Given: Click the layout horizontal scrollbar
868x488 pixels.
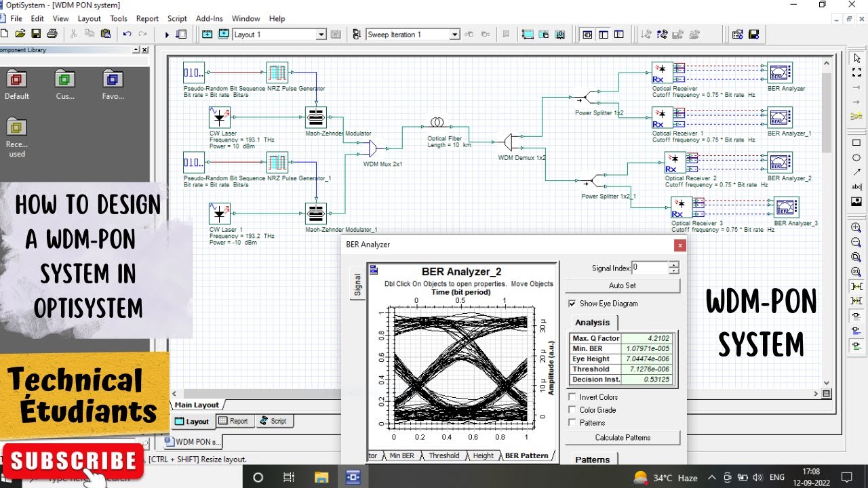Looking at the screenshot, I should [x=495, y=394].
